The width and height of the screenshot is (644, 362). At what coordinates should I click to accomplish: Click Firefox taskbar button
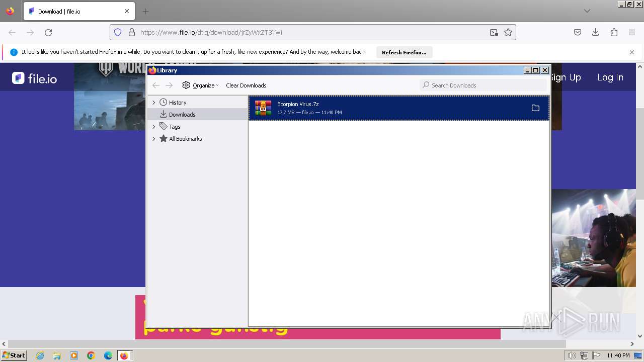coord(124,355)
